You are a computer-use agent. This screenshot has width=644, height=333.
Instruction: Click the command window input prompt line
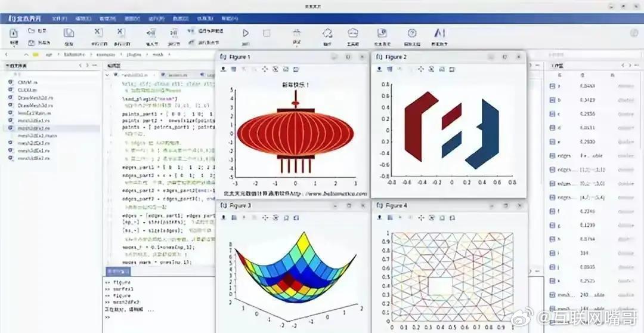coord(159,318)
